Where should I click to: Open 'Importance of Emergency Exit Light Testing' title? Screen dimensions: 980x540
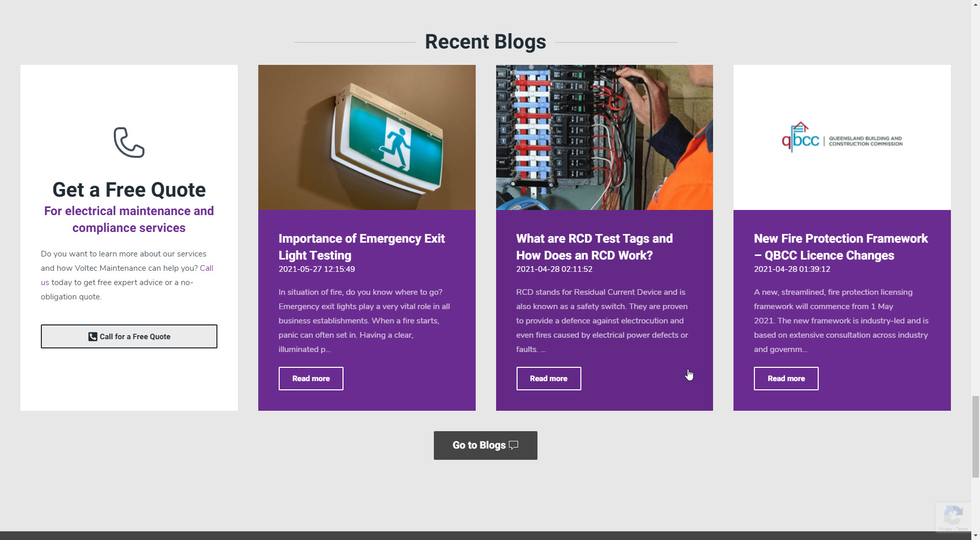(361, 247)
